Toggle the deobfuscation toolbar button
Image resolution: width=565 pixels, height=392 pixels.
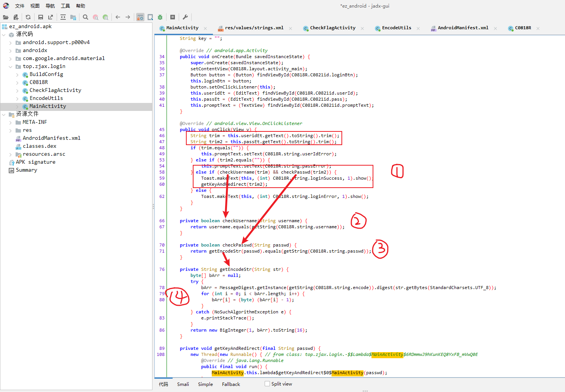pyautogui.click(x=140, y=17)
